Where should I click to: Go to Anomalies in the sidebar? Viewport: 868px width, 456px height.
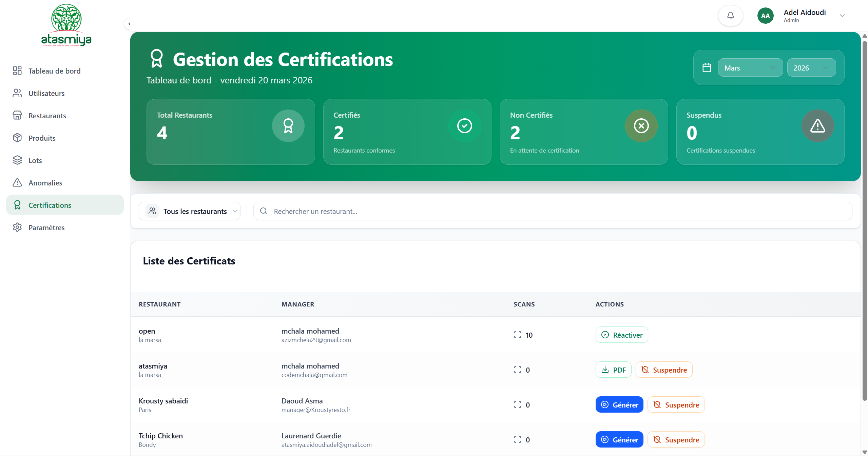45,183
